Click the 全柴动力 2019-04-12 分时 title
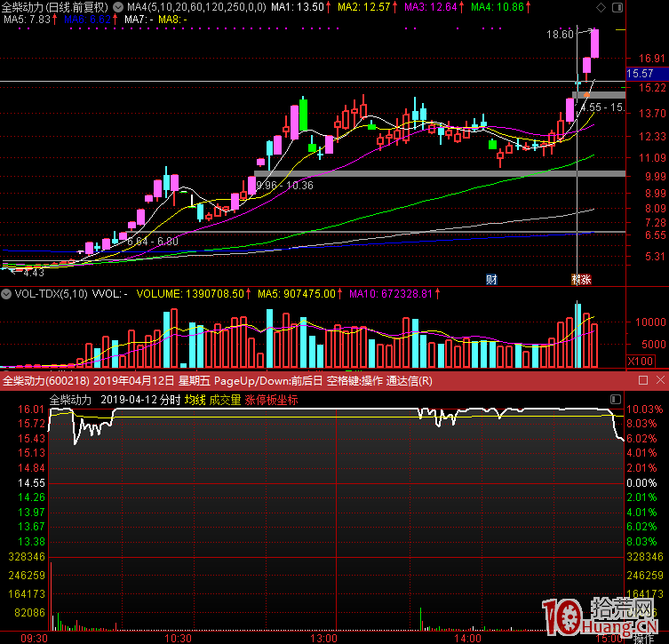This screenshot has width=669, height=644. click(x=115, y=400)
